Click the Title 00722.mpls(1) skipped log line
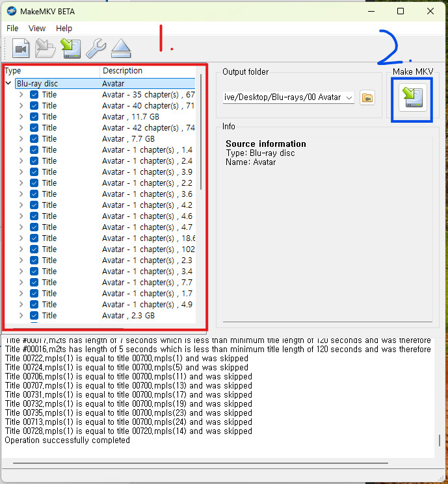The width and height of the screenshot is (448, 484). click(126, 359)
